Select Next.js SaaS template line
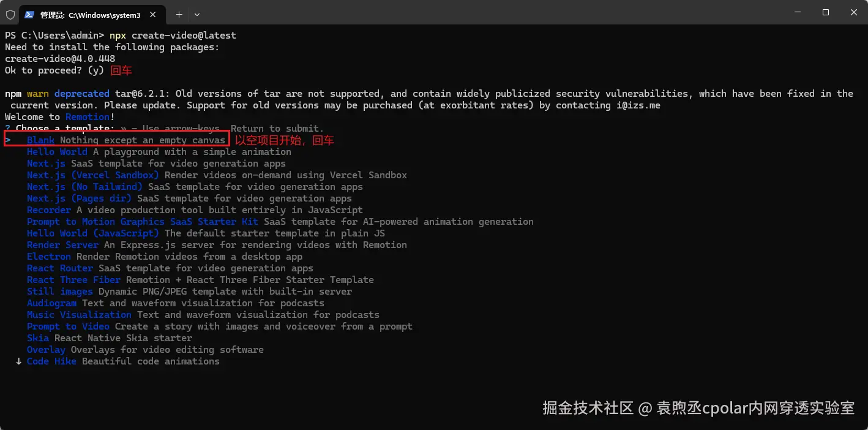Viewport: 868px width, 430px height. 156,164
